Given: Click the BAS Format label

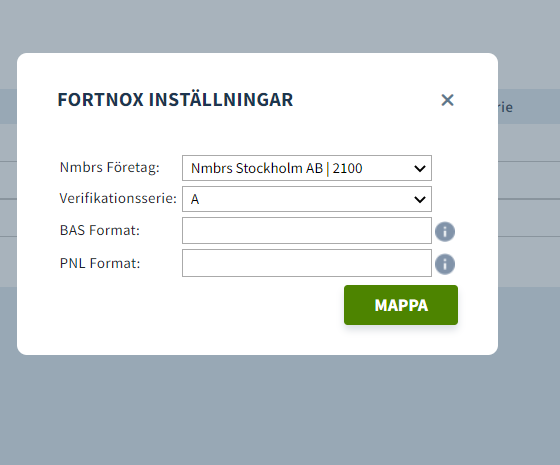Looking at the screenshot, I should pyautogui.click(x=100, y=230).
